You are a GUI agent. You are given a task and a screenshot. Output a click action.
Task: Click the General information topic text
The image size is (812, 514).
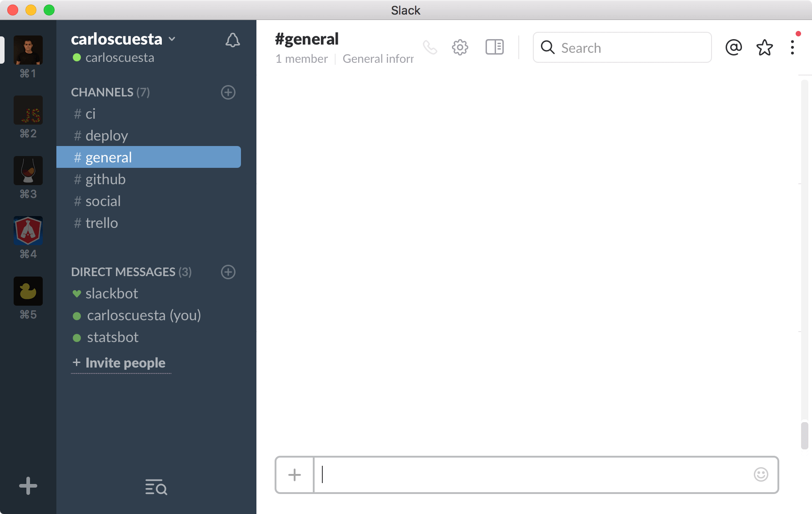pyautogui.click(x=378, y=59)
